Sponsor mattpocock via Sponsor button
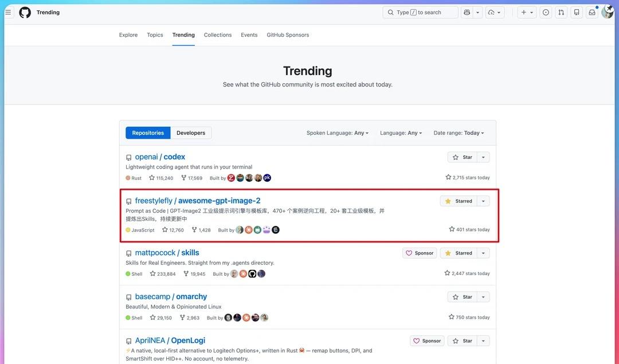 [x=420, y=253]
